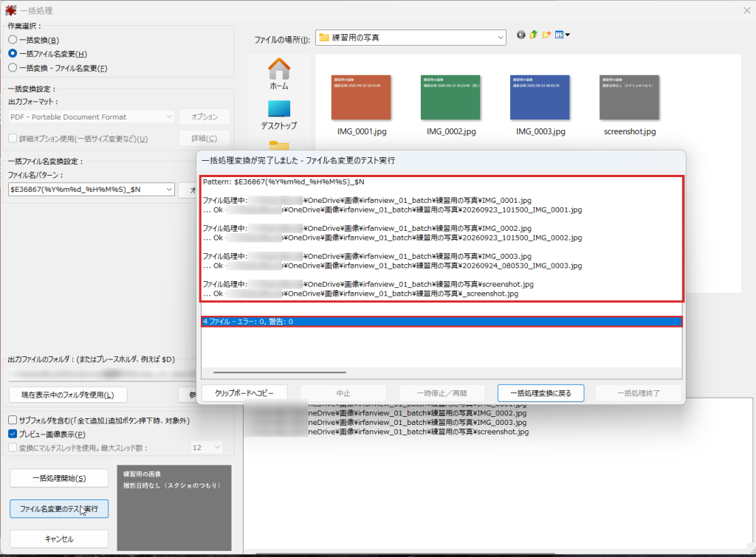Click クリップボードへコピー in the result dialog
756x557 pixels.
click(244, 393)
